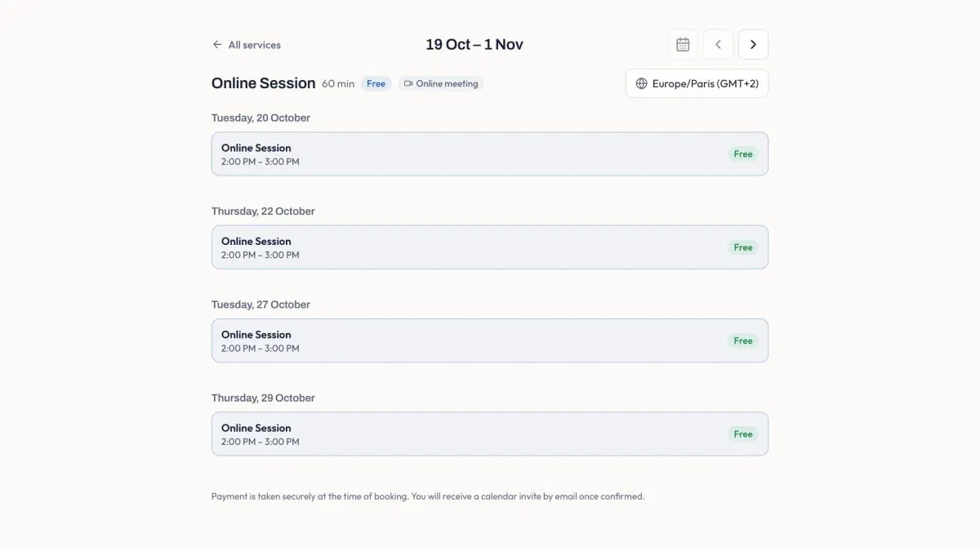Viewport: 980px width, 551px height.
Task: Click the green Free badge on 22 October slot
Action: pos(743,247)
